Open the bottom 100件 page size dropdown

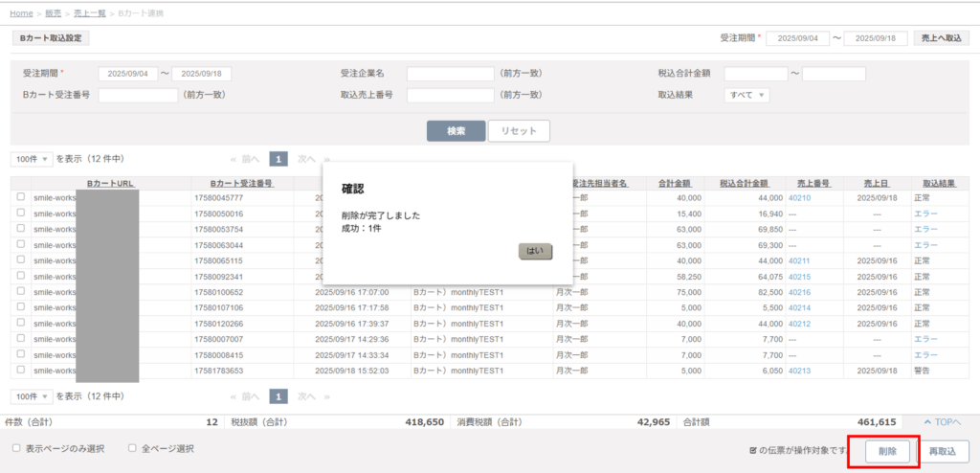point(32,396)
